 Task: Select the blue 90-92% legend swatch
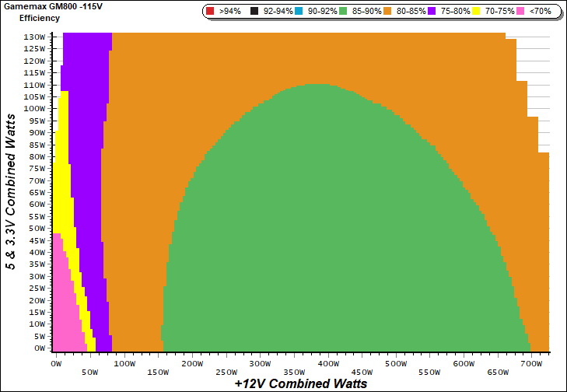click(300, 12)
